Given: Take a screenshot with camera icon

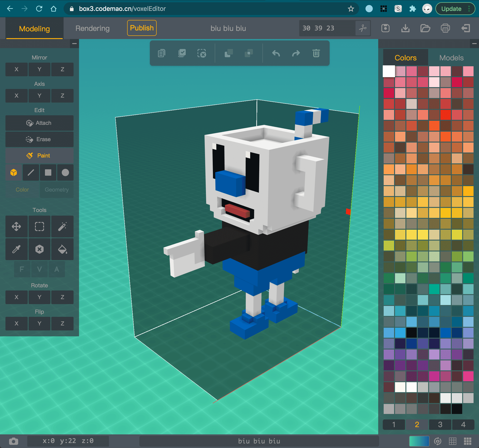Looking at the screenshot, I should point(13,441).
